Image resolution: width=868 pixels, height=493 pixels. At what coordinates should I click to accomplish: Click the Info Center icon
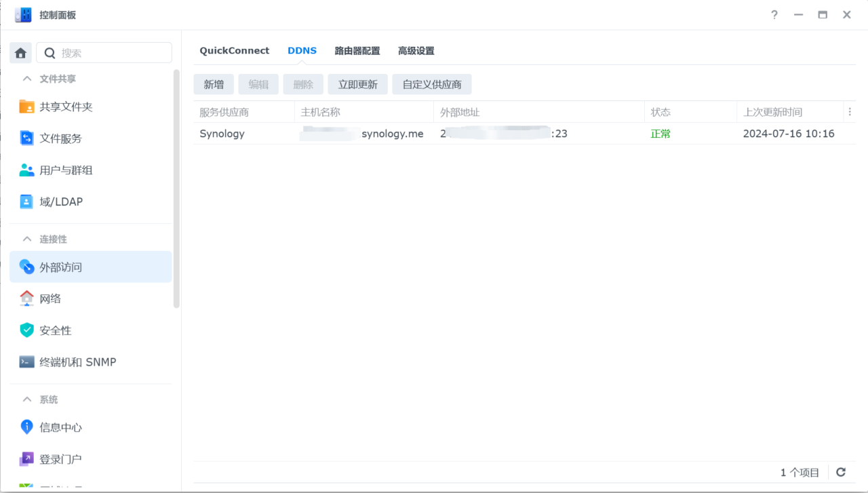[26, 427]
